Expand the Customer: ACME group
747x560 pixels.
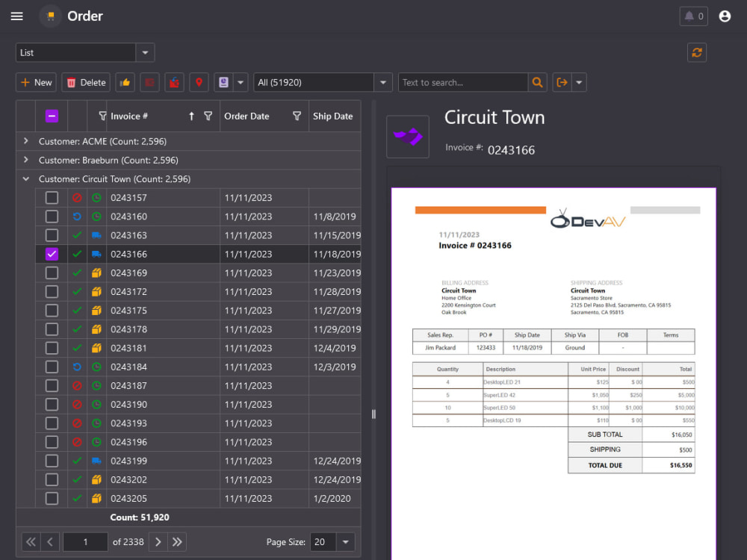tap(25, 141)
